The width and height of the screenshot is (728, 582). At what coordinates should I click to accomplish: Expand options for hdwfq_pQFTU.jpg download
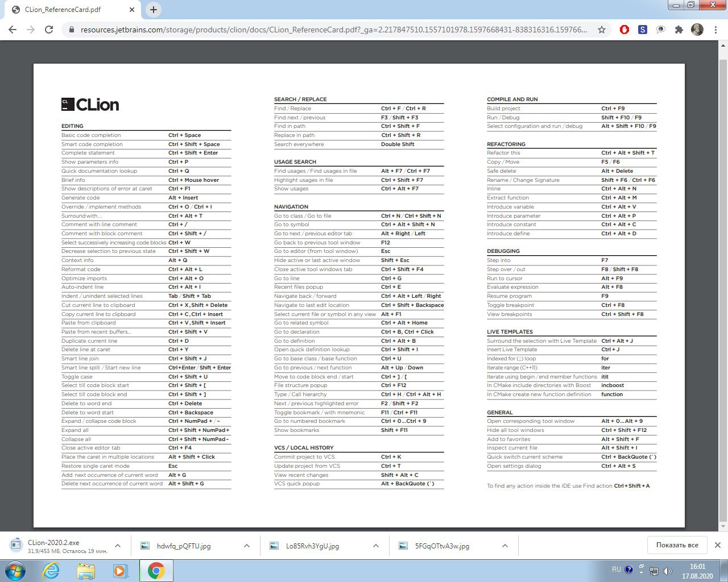point(247,546)
